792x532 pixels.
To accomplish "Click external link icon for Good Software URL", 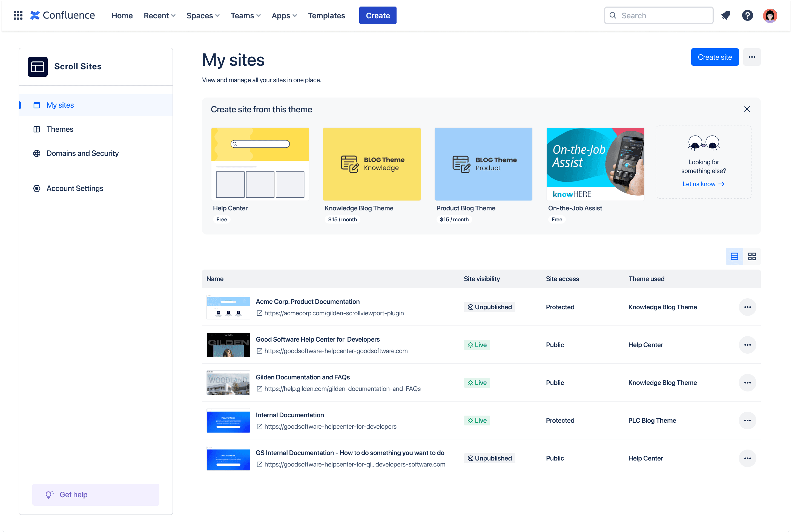I will pos(259,351).
